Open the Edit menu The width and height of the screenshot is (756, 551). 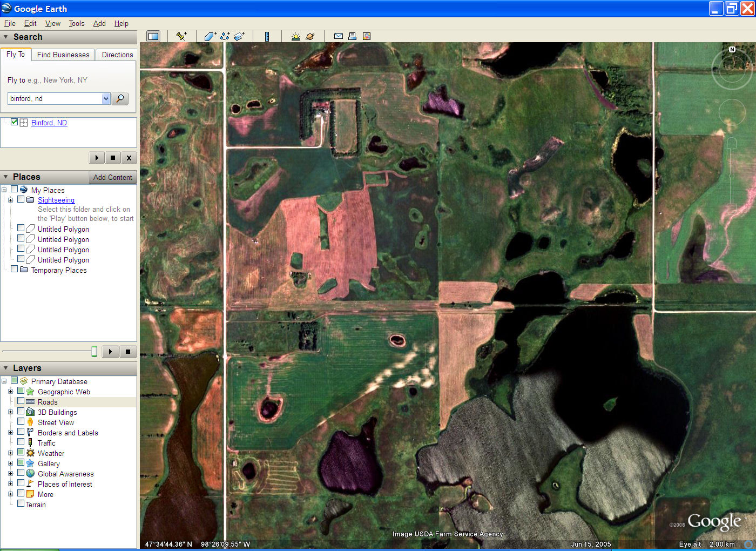30,23
